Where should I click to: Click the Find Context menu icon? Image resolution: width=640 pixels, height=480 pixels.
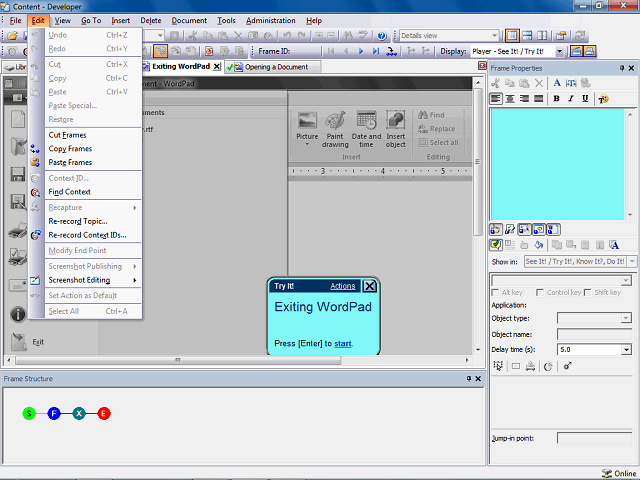tap(36, 192)
